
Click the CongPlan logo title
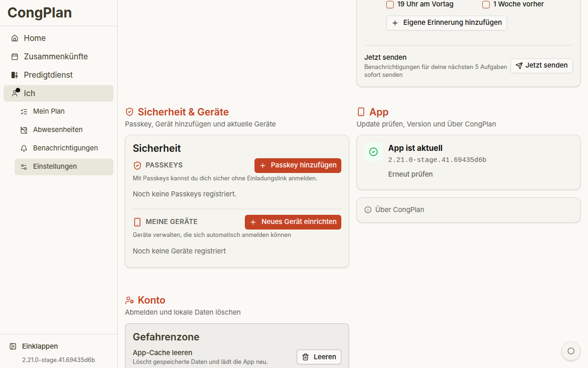[40, 12]
